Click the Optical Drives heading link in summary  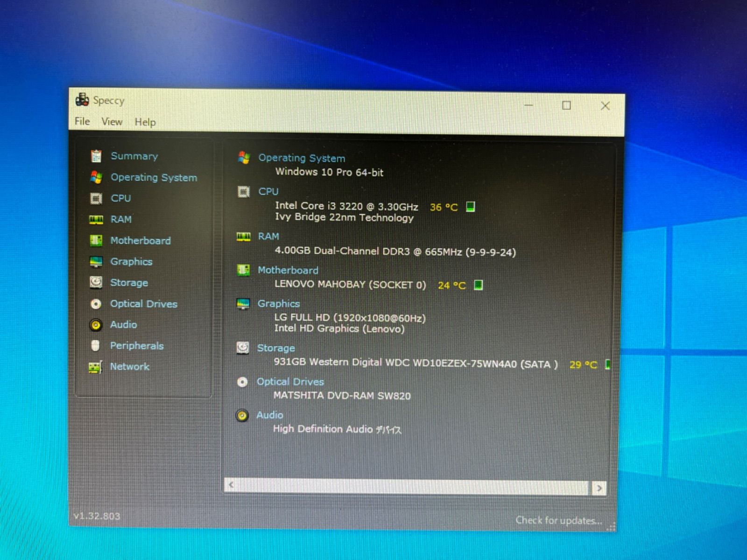pyautogui.click(x=290, y=381)
